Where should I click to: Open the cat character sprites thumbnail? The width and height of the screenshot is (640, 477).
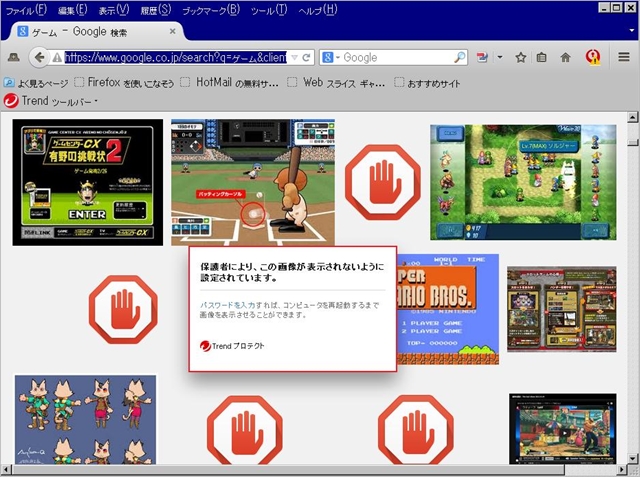click(x=85, y=419)
